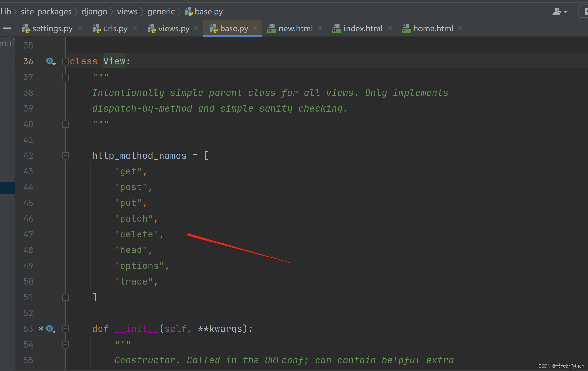The image size is (588, 371).
Task: Close the base.py tab
Action: 255,28
